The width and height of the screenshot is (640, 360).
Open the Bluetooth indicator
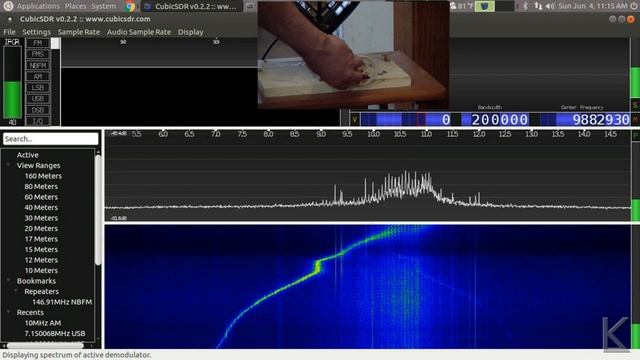click(526, 6)
